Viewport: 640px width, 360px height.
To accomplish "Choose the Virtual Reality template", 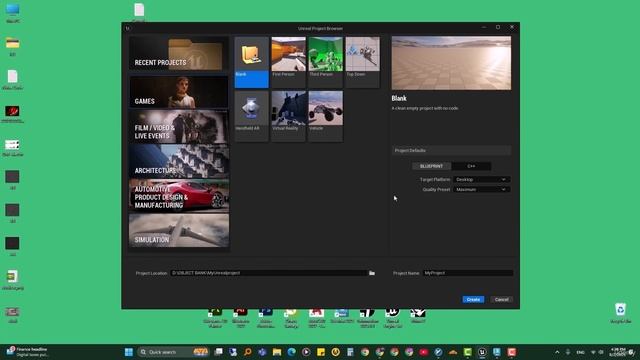I will [x=289, y=116].
